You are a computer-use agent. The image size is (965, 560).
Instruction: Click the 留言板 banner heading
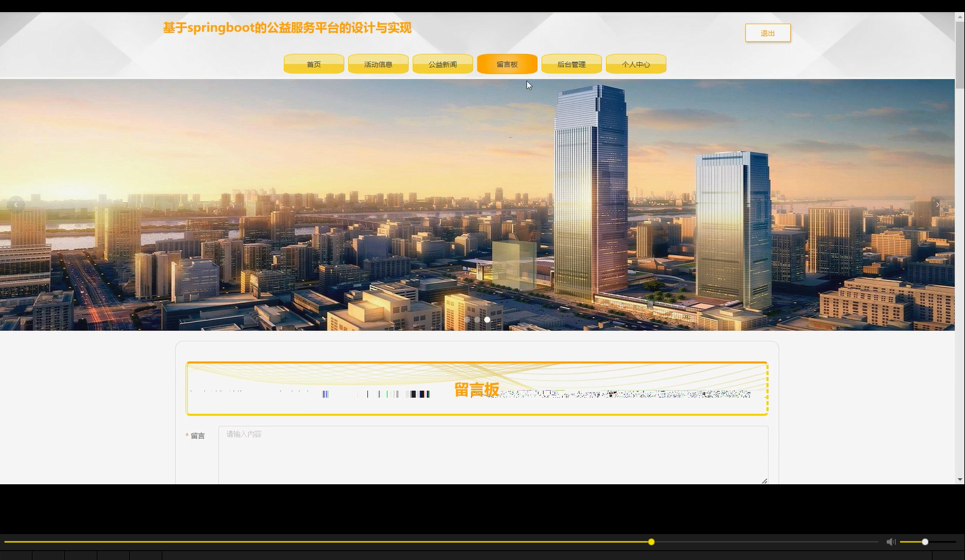[476, 390]
